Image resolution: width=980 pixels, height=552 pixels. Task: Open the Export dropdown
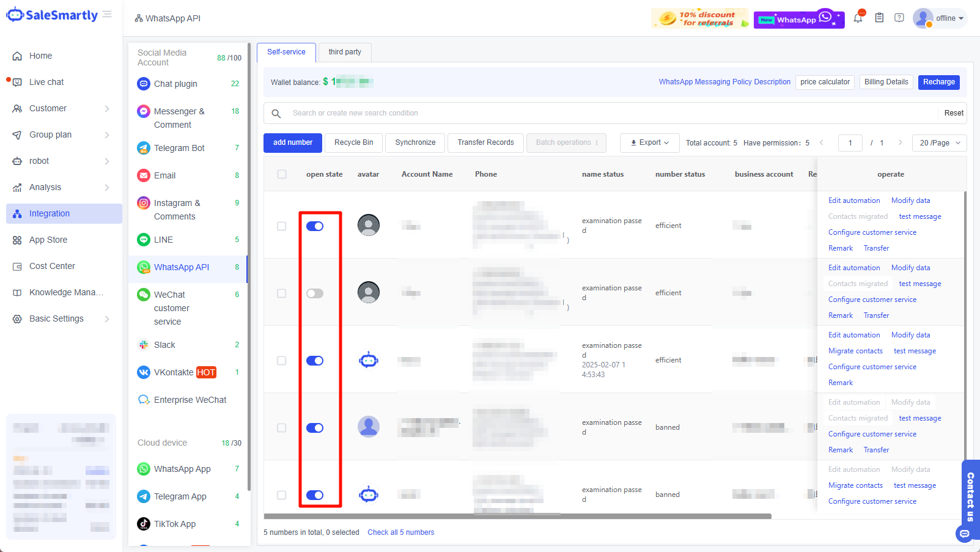coord(649,142)
